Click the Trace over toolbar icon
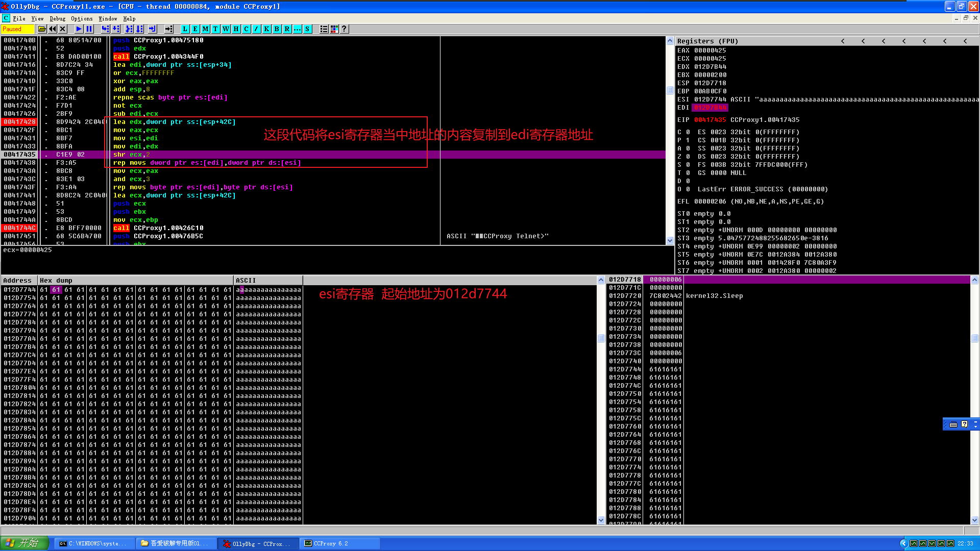Image resolution: width=980 pixels, height=551 pixels. pyautogui.click(x=139, y=29)
